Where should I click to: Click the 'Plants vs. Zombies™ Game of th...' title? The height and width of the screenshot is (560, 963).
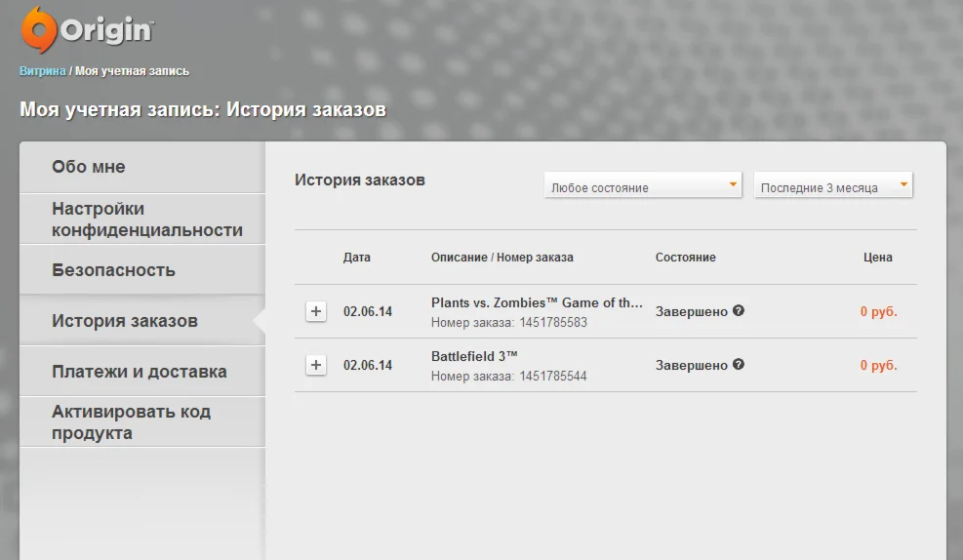tap(537, 302)
